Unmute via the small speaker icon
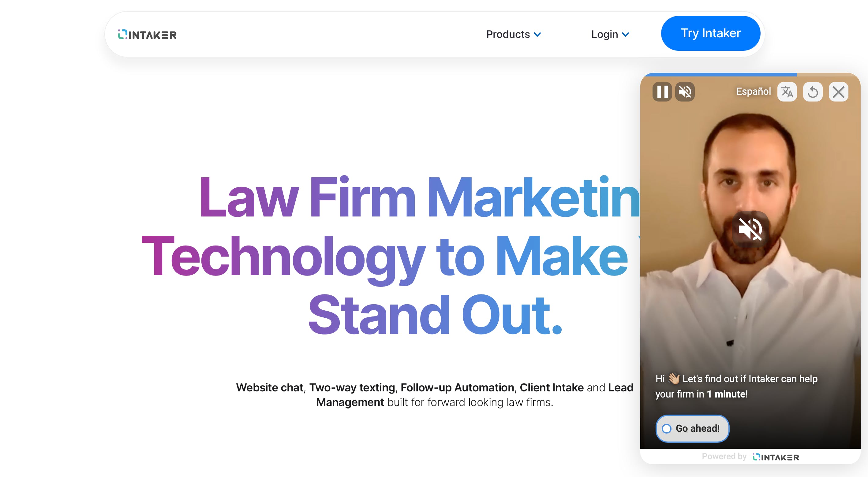 (685, 91)
